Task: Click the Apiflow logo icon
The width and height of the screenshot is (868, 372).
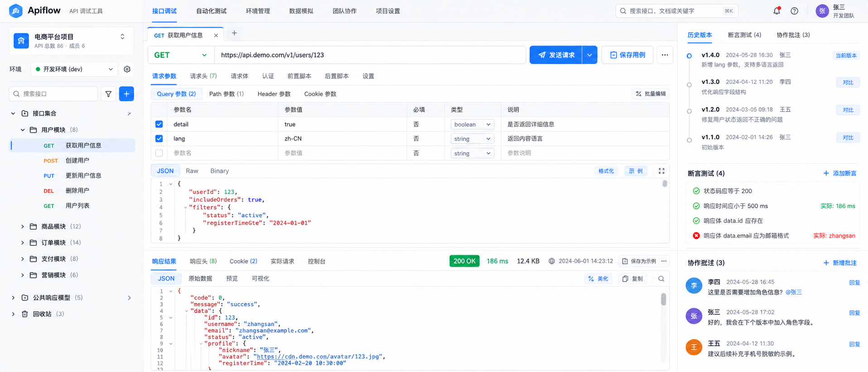Action: coord(16,11)
